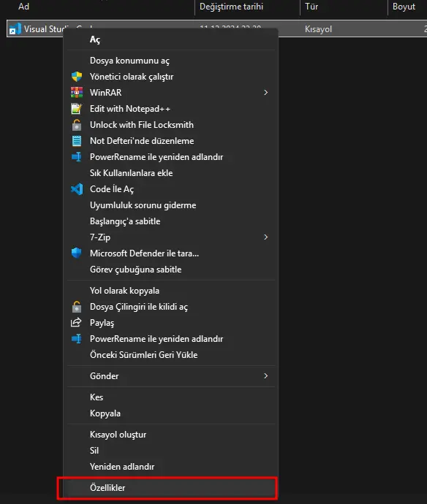427x504 pixels.
Task: Choose Not Defteri'nde düzenleme
Action: point(171,141)
